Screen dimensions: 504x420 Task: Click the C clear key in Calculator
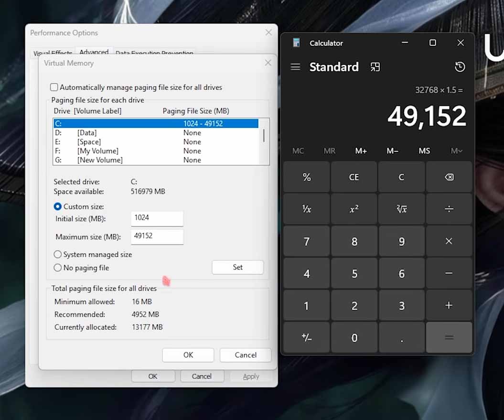point(401,177)
